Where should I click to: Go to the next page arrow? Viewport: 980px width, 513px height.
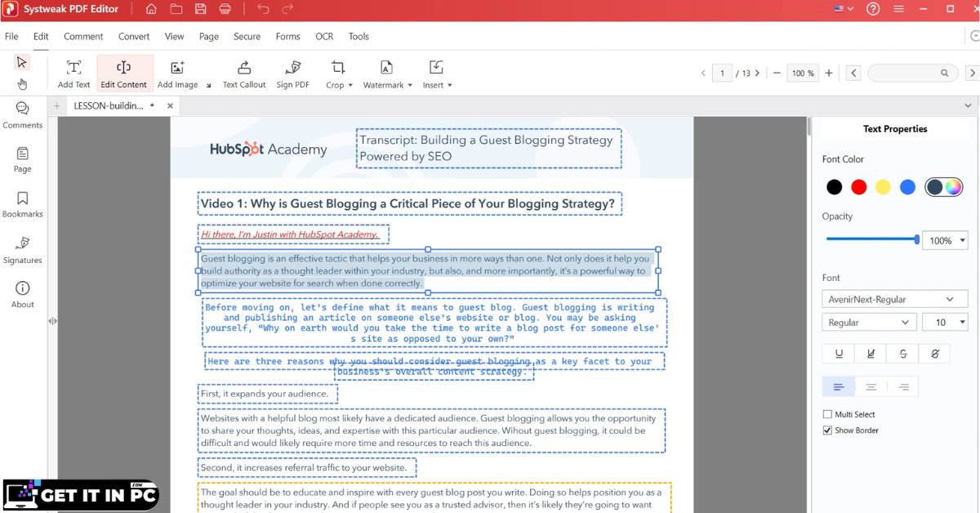pyautogui.click(x=757, y=74)
